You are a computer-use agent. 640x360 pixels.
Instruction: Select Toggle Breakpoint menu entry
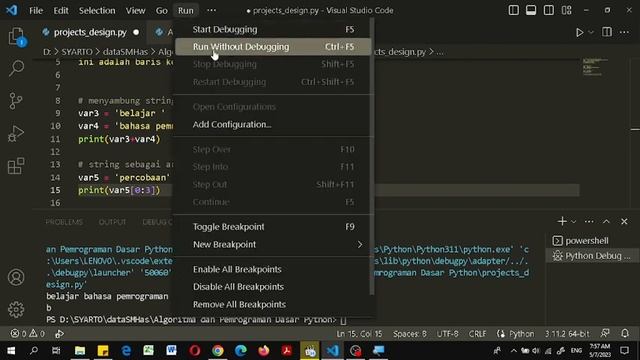(x=273, y=227)
